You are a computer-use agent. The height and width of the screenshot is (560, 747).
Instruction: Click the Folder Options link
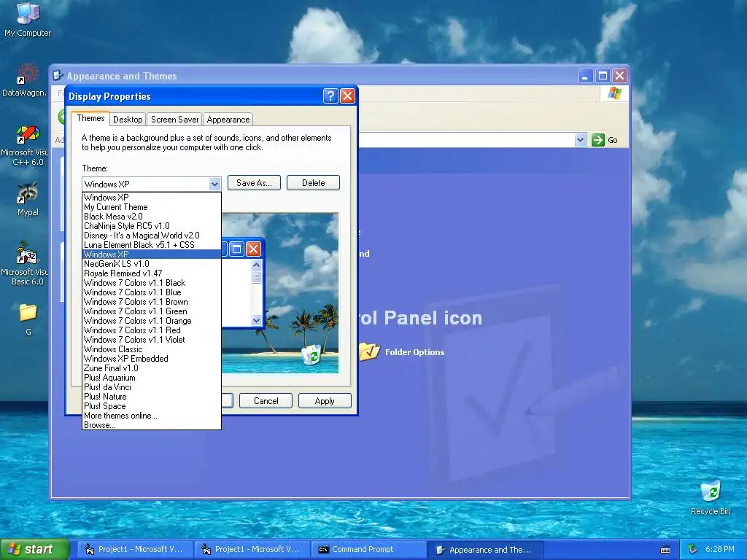414,352
